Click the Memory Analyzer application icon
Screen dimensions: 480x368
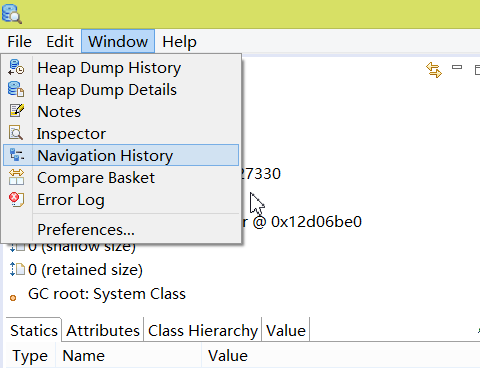point(12,14)
